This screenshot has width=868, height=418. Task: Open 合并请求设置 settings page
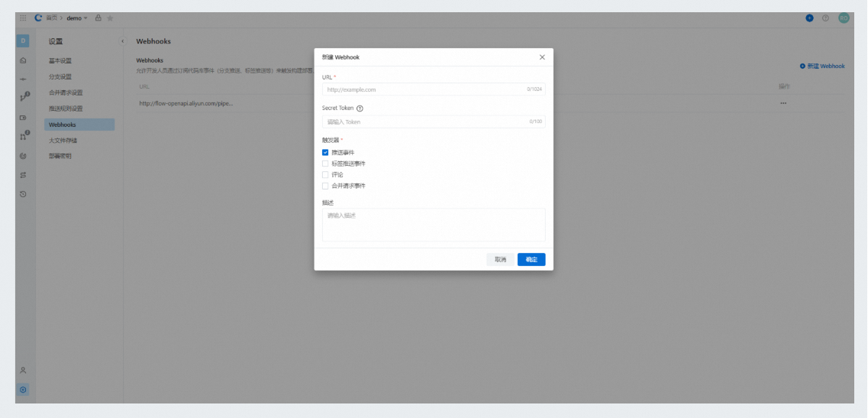(66, 92)
